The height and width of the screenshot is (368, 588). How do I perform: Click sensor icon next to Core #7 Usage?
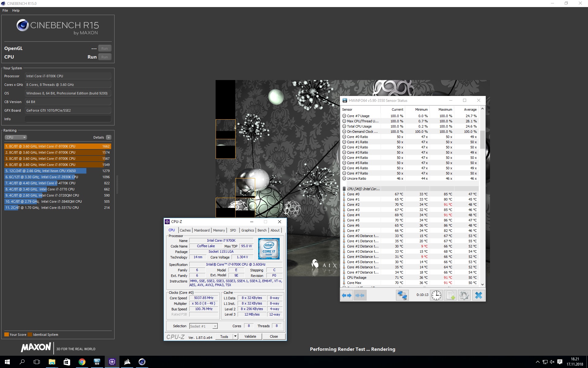pos(344,116)
